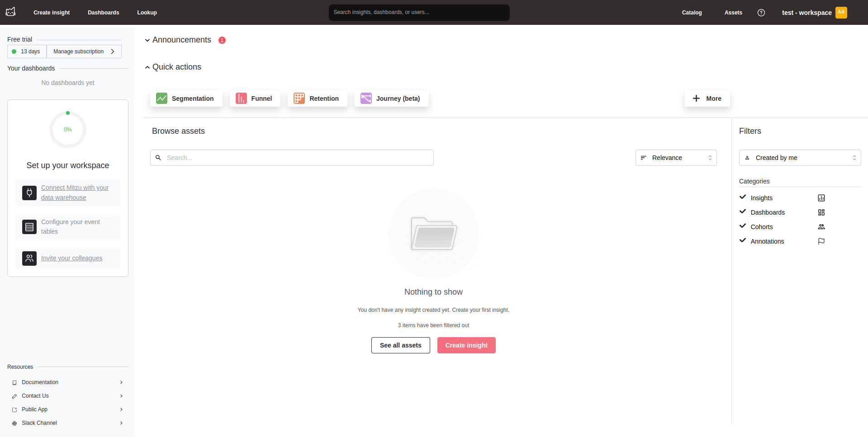Click the Invite your colleagues people icon
Viewport: 868px width, 437px height.
click(29, 258)
